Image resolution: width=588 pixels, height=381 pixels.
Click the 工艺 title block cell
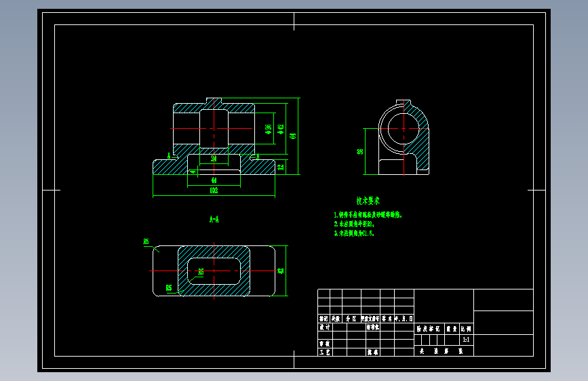click(325, 352)
